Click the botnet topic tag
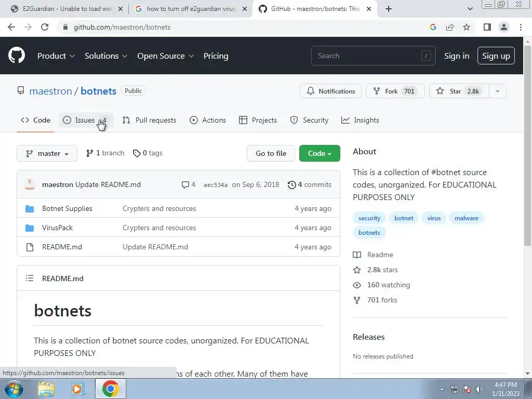Image resolution: width=532 pixels, height=399 pixels. [x=404, y=218]
